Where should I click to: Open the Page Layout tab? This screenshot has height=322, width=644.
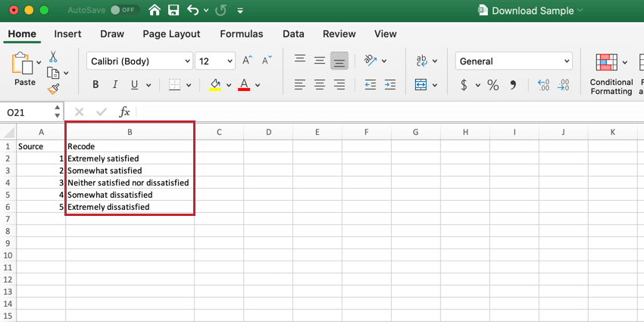[171, 34]
